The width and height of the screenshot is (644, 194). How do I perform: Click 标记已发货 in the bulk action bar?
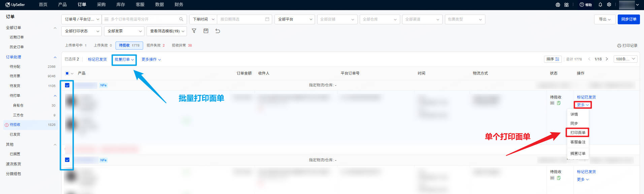click(x=97, y=59)
